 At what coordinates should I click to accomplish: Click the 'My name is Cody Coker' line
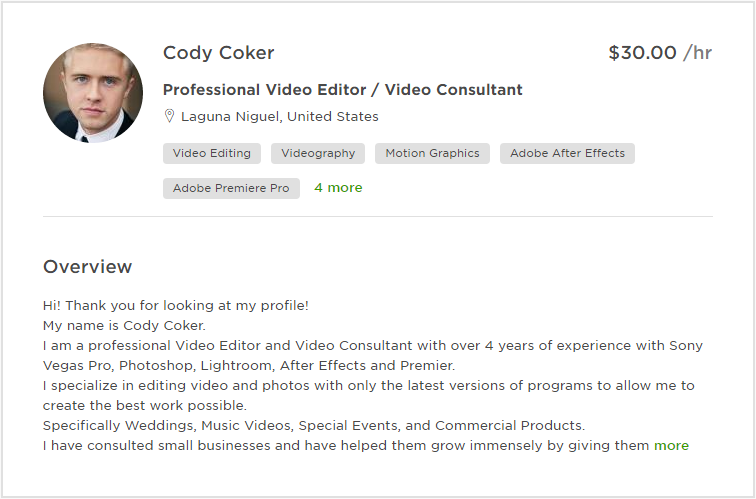[124, 325]
